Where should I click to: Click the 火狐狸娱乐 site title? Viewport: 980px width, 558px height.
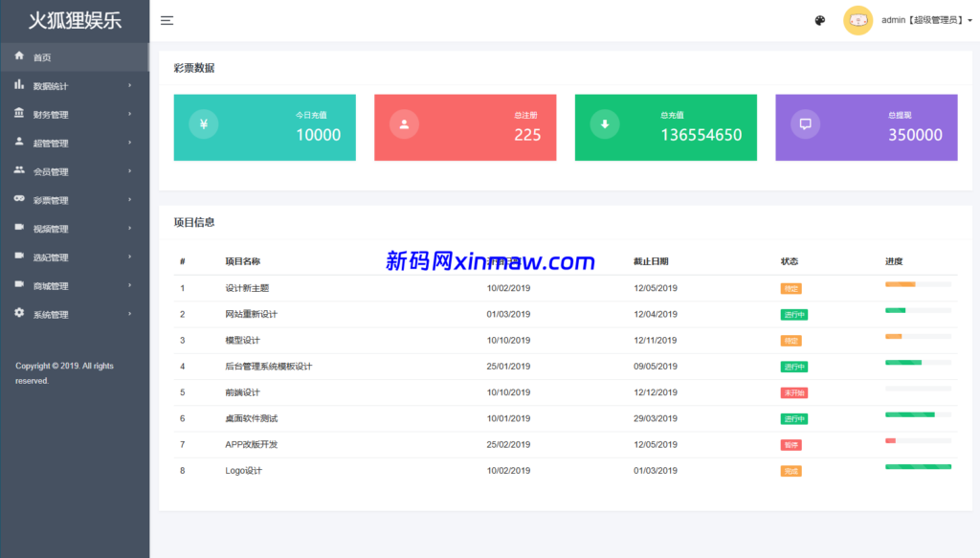pos(75,21)
